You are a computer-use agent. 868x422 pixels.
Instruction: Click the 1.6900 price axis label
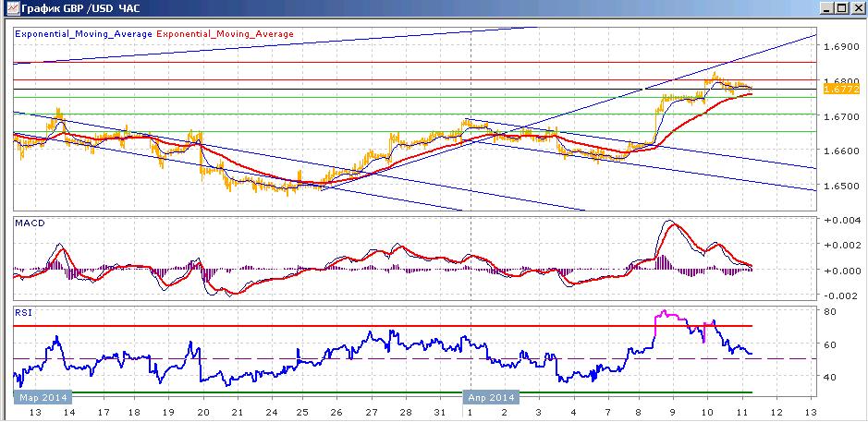[840, 47]
